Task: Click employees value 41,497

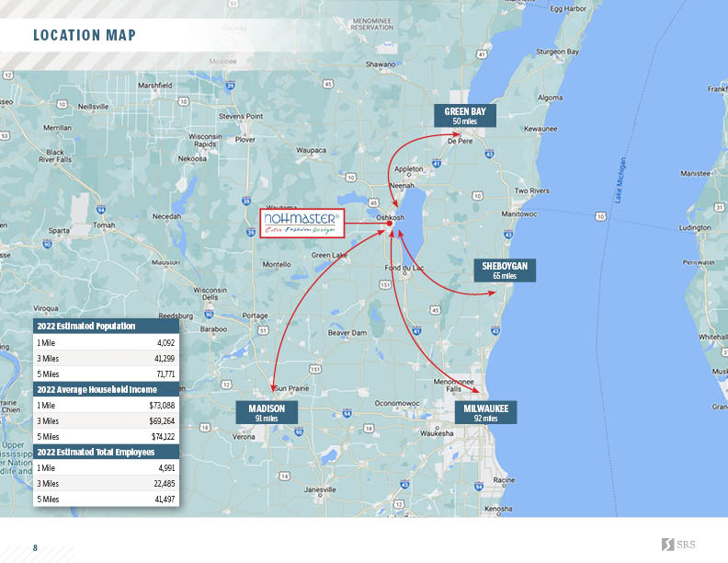Action: pyautogui.click(x=165, y=500)
